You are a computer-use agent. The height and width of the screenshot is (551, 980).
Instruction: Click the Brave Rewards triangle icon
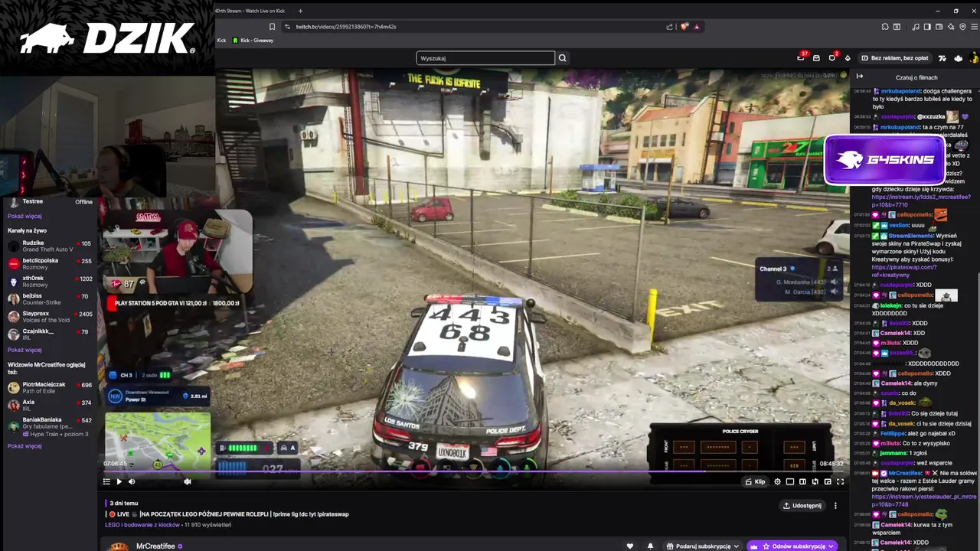click(x=697, y=26)
